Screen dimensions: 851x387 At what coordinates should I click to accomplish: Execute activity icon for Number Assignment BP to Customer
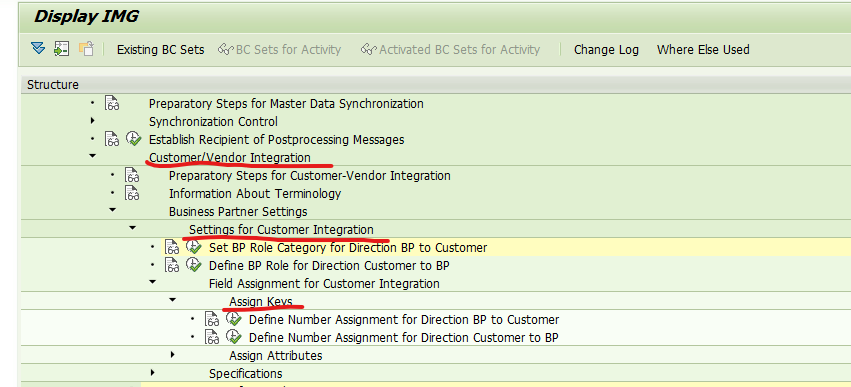point(234,319)
